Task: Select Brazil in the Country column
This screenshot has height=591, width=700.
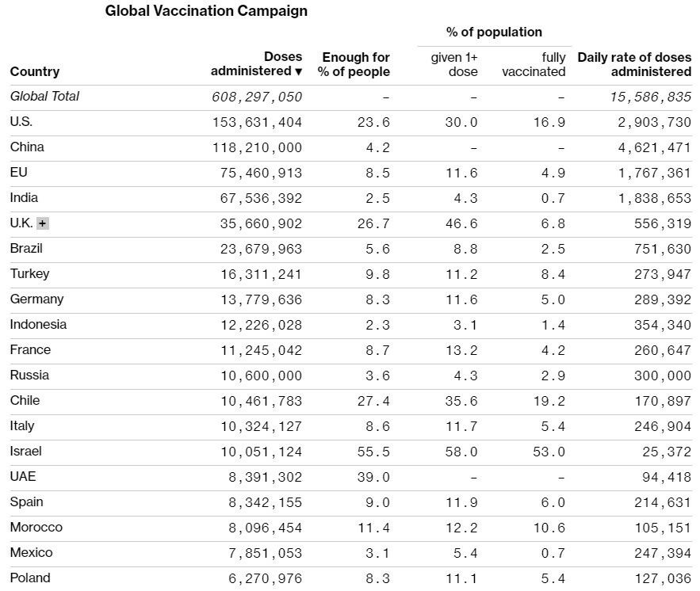Action: (26, 249)
